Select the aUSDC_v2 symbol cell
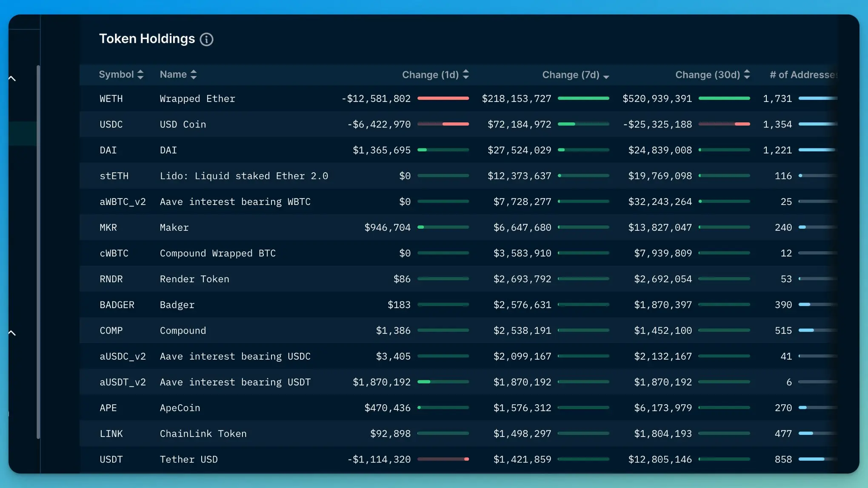868x488 pixels. (123, 357)
